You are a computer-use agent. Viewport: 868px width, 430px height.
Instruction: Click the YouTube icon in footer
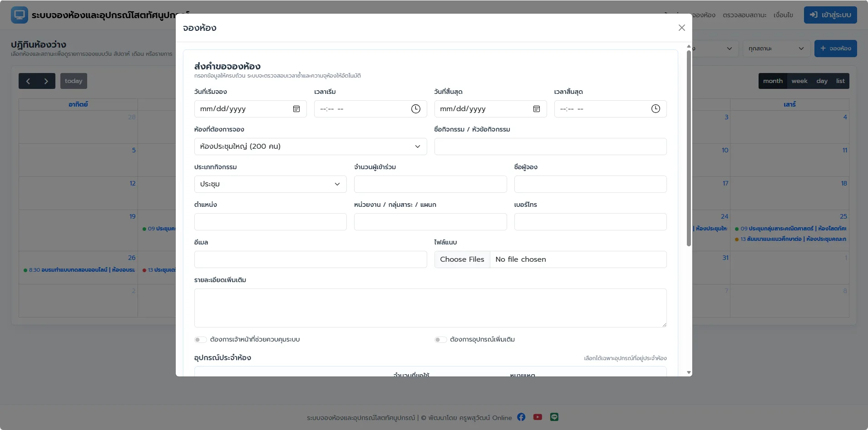pos(538,417)
